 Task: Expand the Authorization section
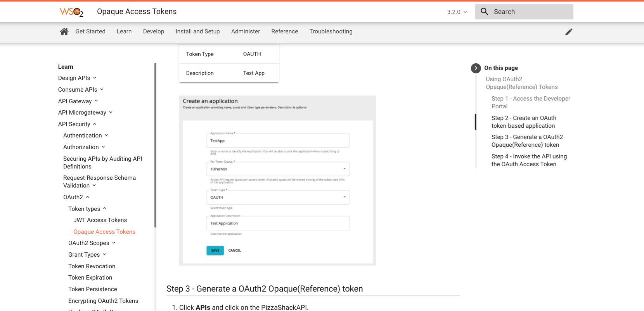coord(84,147)
